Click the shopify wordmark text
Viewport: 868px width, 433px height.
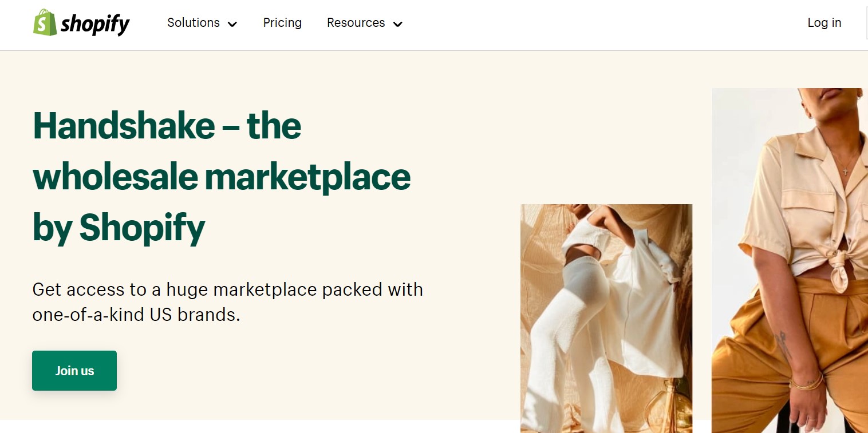(x=95, y=24)
